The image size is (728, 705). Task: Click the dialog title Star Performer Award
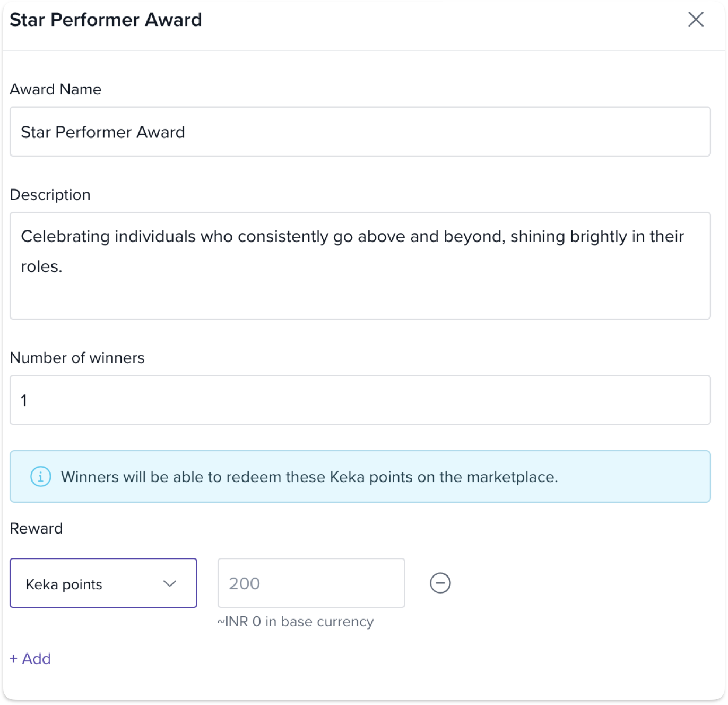click(106, 20)
